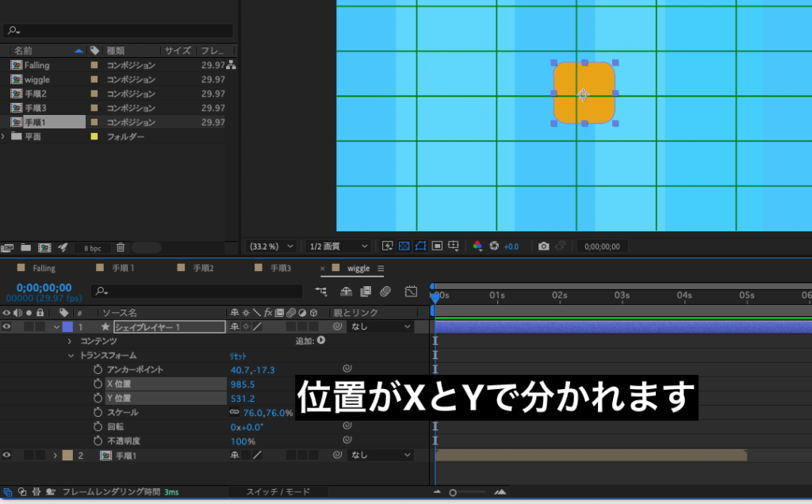Open the Graph Editor in the timeline
This screenshot has height=504, width=812.
point(412,292)
